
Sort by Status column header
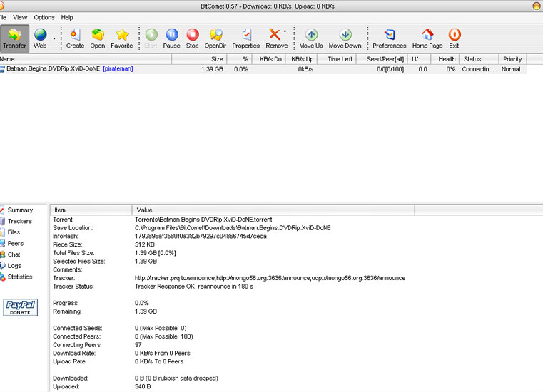tap(479, 59)
